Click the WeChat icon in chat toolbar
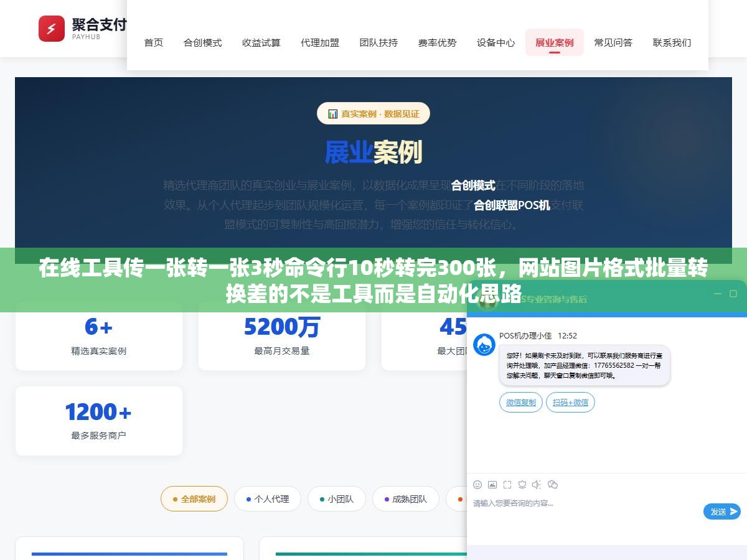 pyautogui.click(x=553, y=485)
